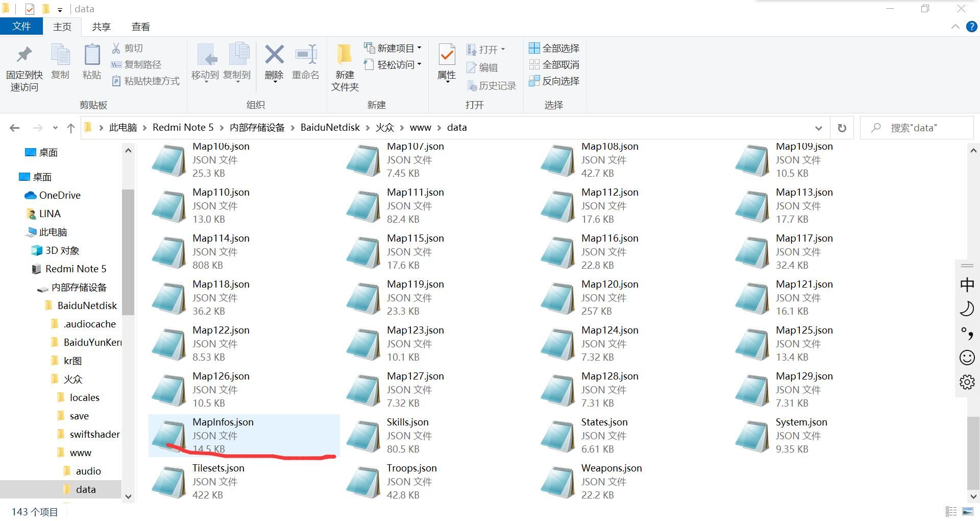Toggle the IME moon mode icon

967,309
